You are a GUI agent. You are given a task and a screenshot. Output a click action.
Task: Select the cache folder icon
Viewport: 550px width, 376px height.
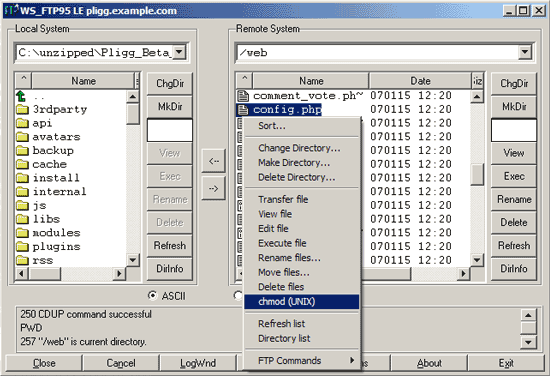pos(22,164)
